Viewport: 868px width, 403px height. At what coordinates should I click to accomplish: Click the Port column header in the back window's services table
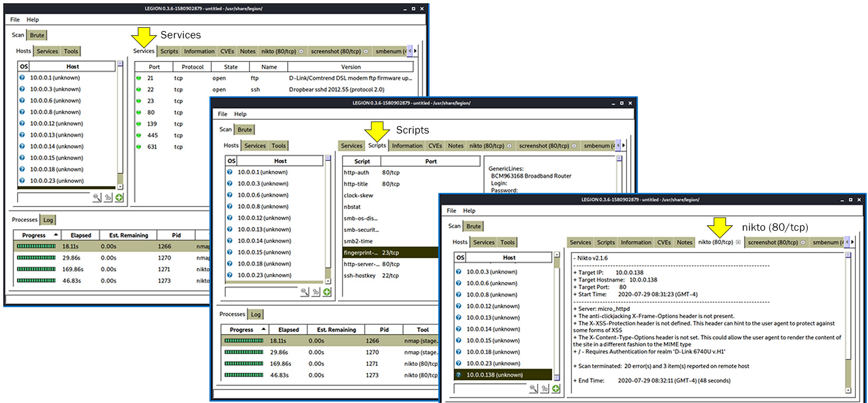point(154,67)
